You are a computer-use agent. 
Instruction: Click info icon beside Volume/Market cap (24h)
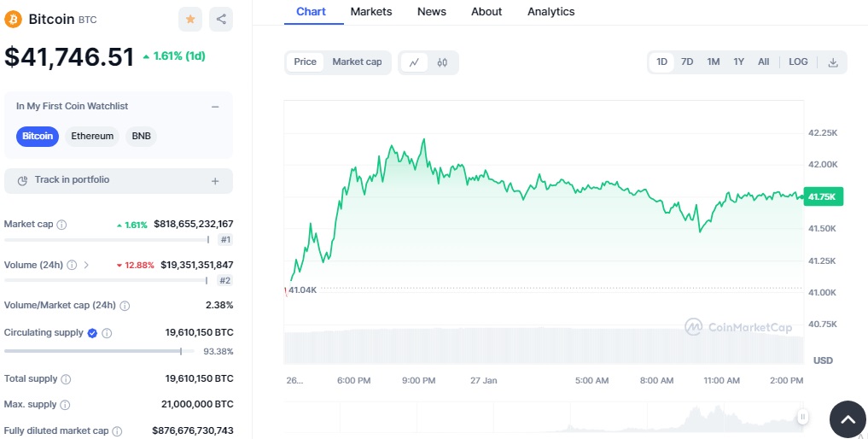[125, 306]
